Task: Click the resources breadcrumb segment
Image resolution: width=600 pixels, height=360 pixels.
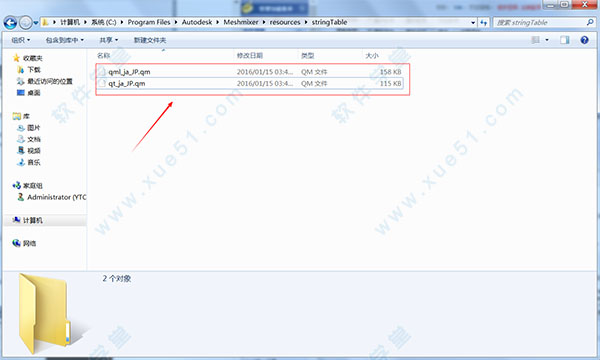Action: point(285,22)
